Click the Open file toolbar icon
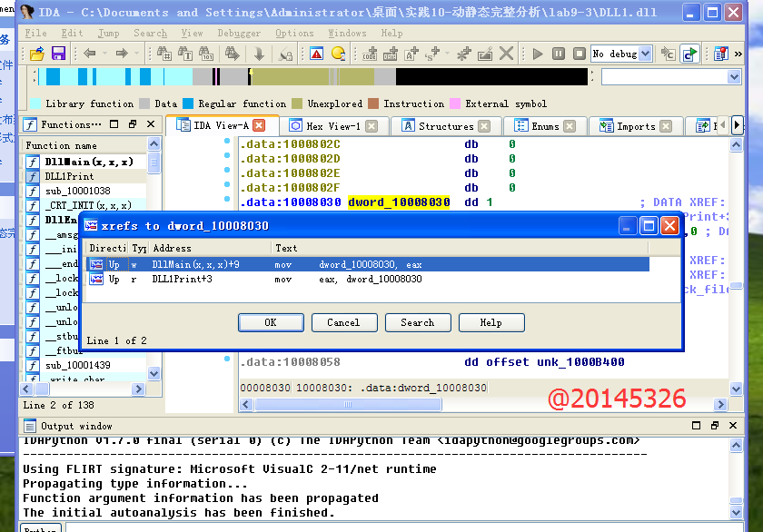The width and height of the screenshot is (763, 532). pyautogui.click(x=36, y=54)
